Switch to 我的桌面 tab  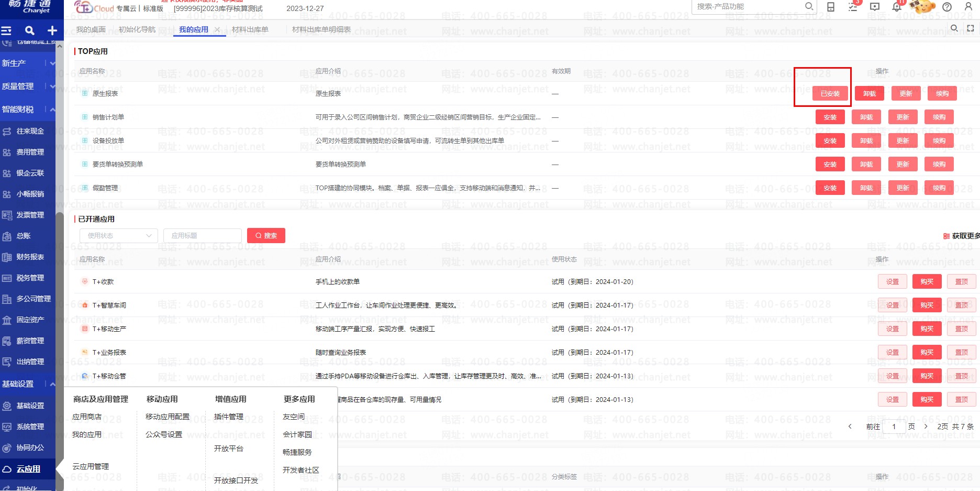point(91,29)
